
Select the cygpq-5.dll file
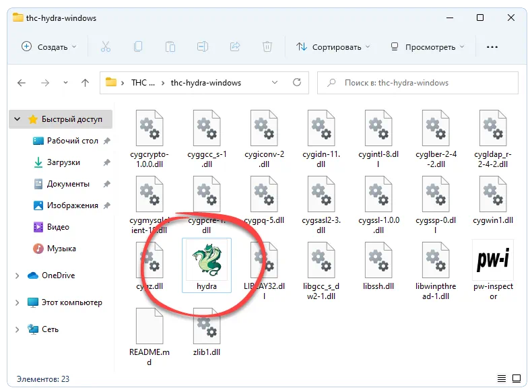pos(264,200)
